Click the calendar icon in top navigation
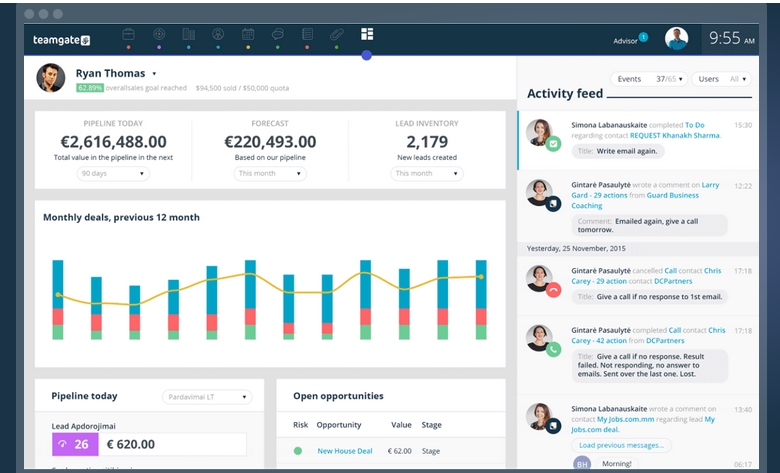Screen dimensions: 780x473 (248, 35)
